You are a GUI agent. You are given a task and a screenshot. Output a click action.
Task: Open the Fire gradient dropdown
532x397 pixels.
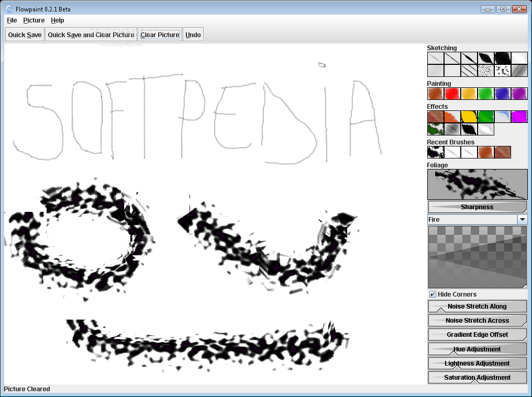(x=523, y=219)
